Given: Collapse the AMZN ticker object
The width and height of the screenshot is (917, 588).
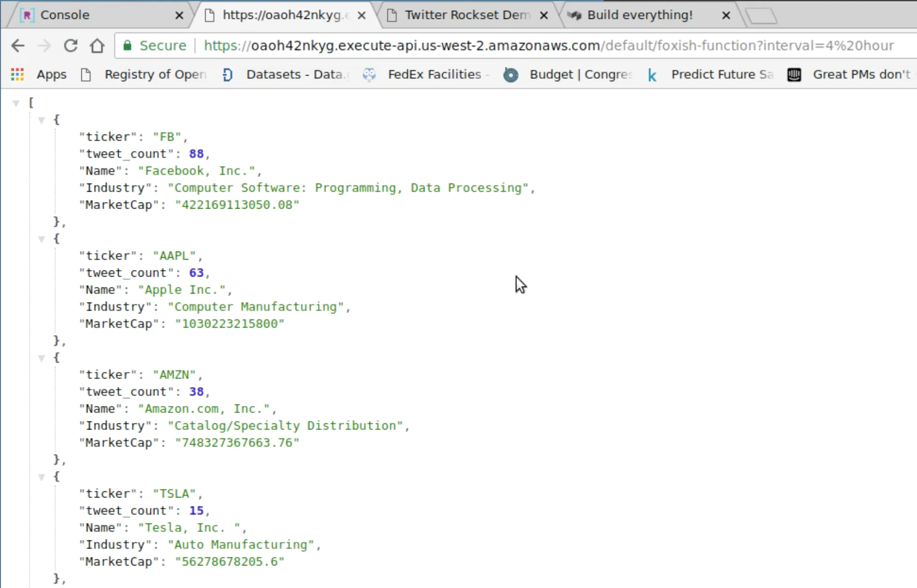Looking at the screenshot, I should click(x=41, y=358).
